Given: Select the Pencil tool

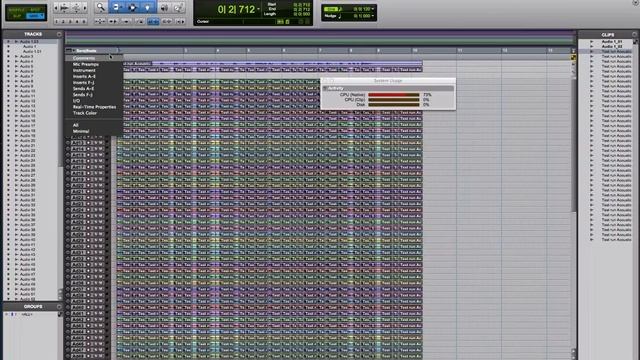Looking at the screenshot, I should [179, 7].
